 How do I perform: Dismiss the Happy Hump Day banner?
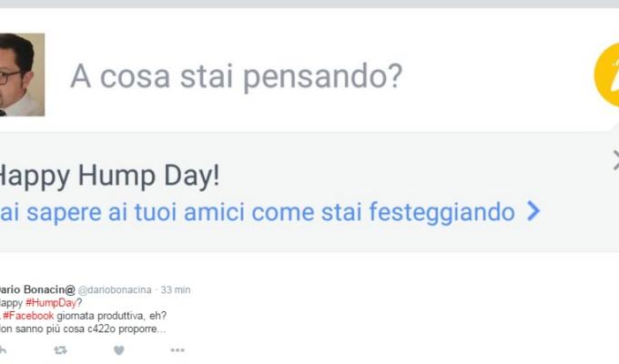(x=615, y=160)
